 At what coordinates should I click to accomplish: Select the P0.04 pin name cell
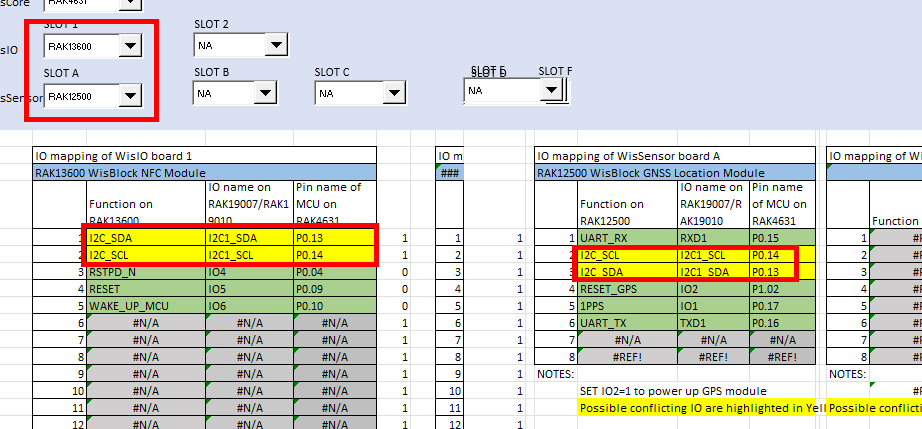[335, 271]
